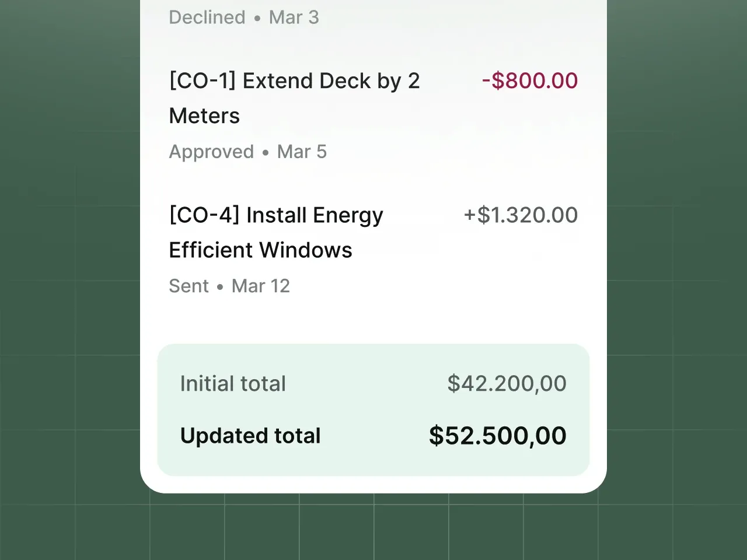
Task: Select the Mar 3 date text
Action: pos(294,17)
